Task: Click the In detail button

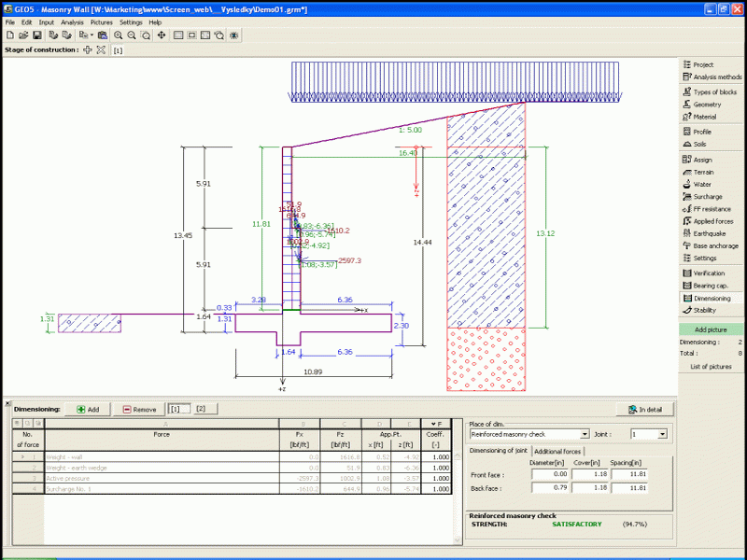Action: [x=644, y=409]
